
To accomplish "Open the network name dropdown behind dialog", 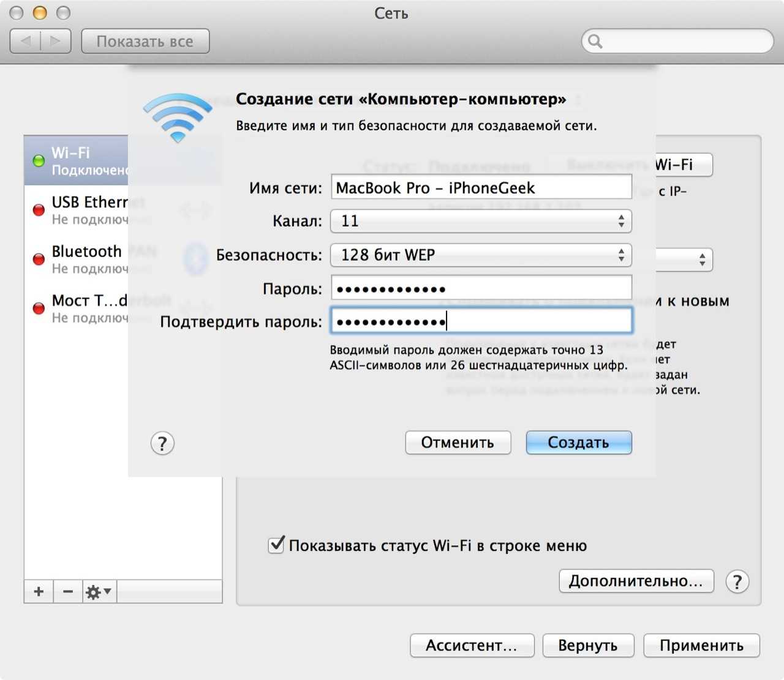I will click(684, 260).
